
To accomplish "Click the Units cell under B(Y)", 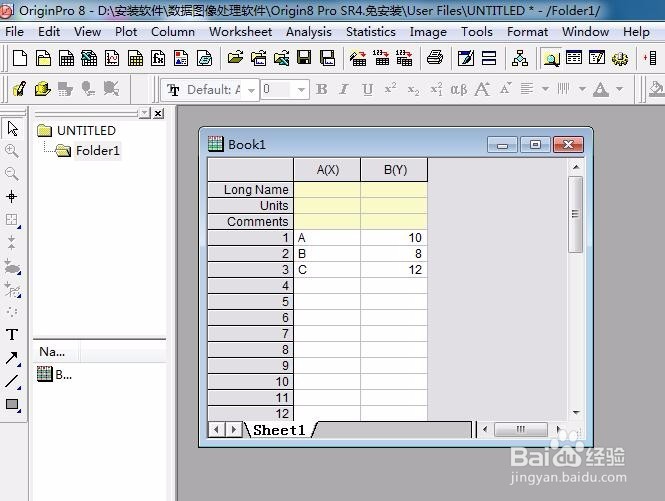I will [x=394, y=206].
